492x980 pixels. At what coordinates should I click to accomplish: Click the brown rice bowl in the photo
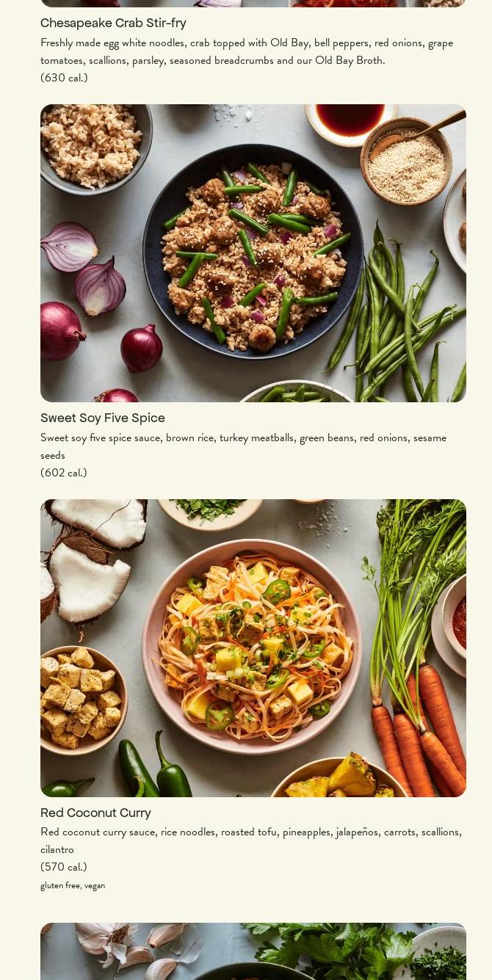pos(94,147)
